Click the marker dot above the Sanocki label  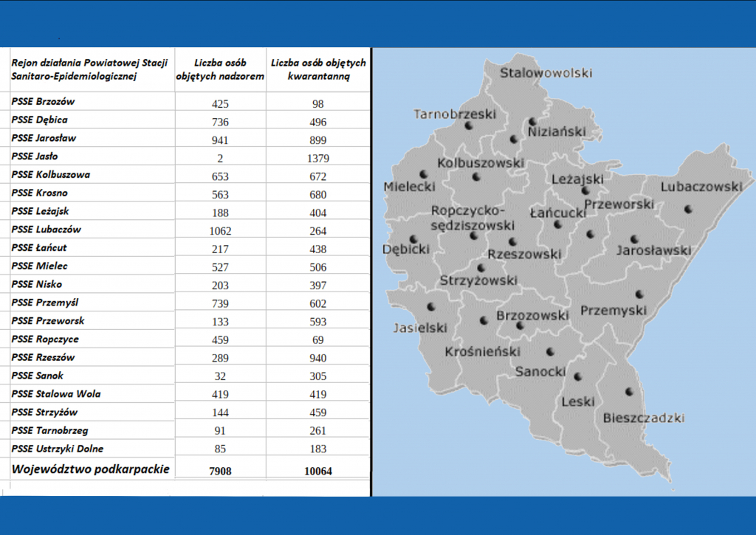point(550,352)
